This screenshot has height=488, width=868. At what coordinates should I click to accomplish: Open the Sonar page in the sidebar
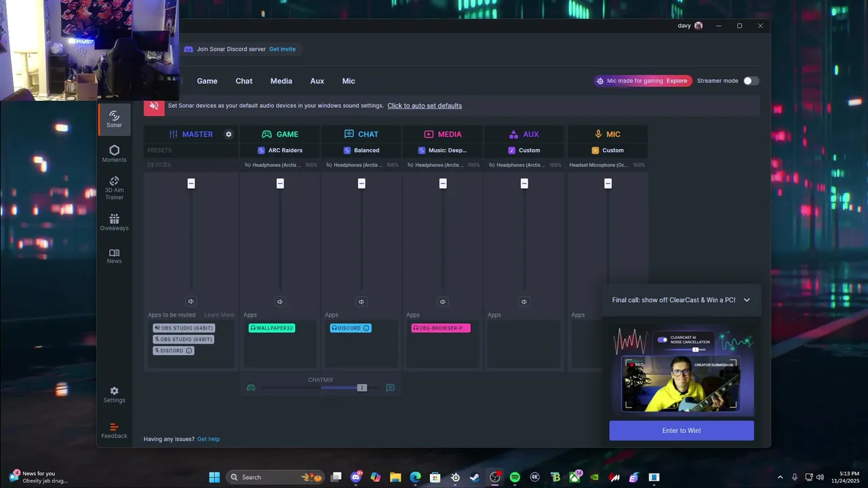[114, 119]
